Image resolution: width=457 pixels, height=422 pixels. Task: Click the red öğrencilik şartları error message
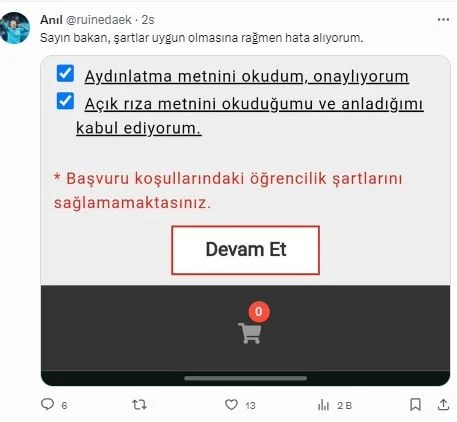coord(228,190)
